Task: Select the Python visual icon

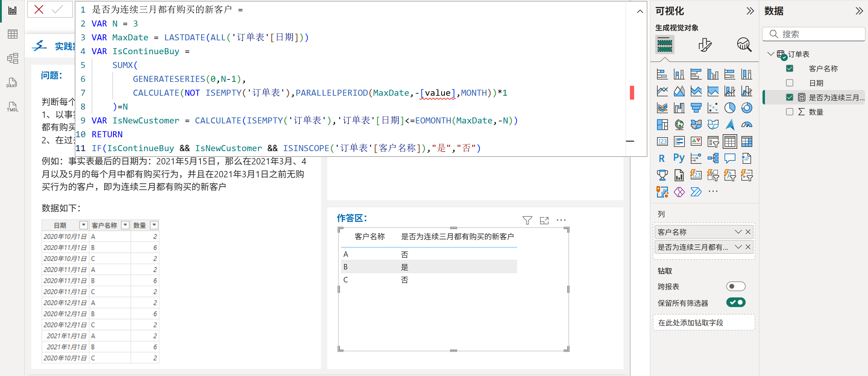Action: tap(679, 158)
